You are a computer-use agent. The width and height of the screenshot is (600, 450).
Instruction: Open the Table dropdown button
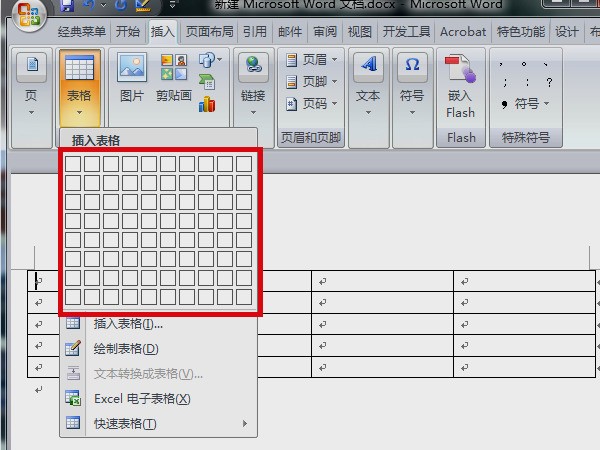tap(79, 87)
